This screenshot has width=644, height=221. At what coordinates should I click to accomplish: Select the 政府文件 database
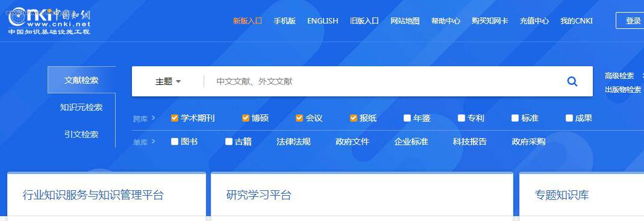pyautogui.click(x=352, y=142)
